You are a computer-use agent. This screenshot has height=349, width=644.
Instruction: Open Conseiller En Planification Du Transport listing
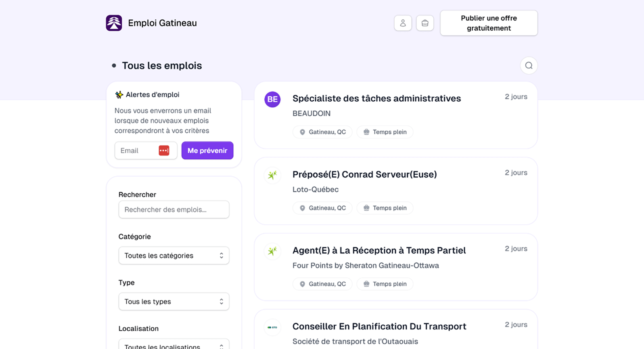click(x=379, y=326)
